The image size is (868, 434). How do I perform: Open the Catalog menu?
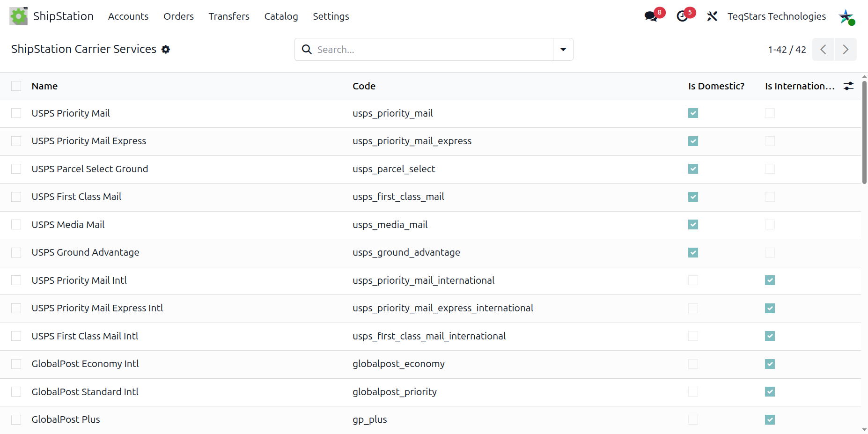(281, 16)
